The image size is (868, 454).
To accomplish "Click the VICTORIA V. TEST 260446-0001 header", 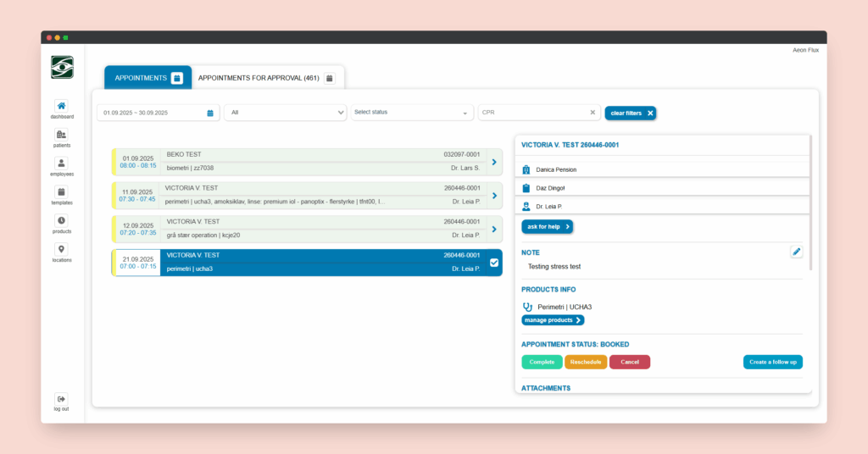I will click(570, 145).
